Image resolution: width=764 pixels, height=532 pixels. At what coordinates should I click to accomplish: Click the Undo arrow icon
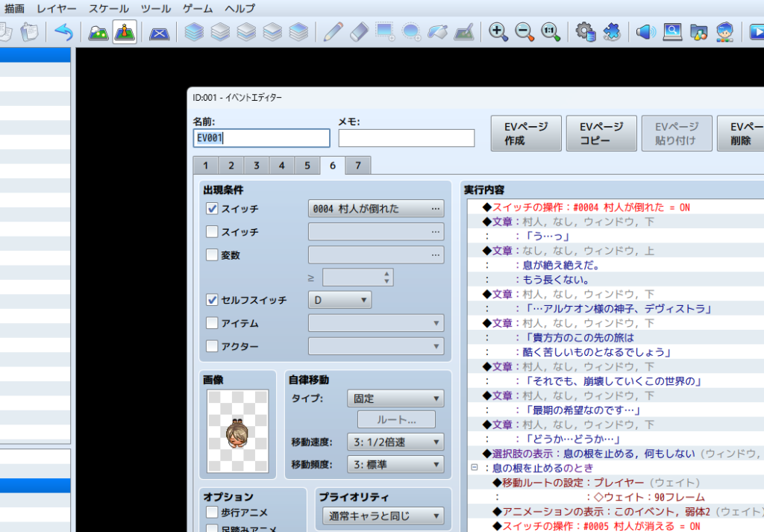click(64, 32)
